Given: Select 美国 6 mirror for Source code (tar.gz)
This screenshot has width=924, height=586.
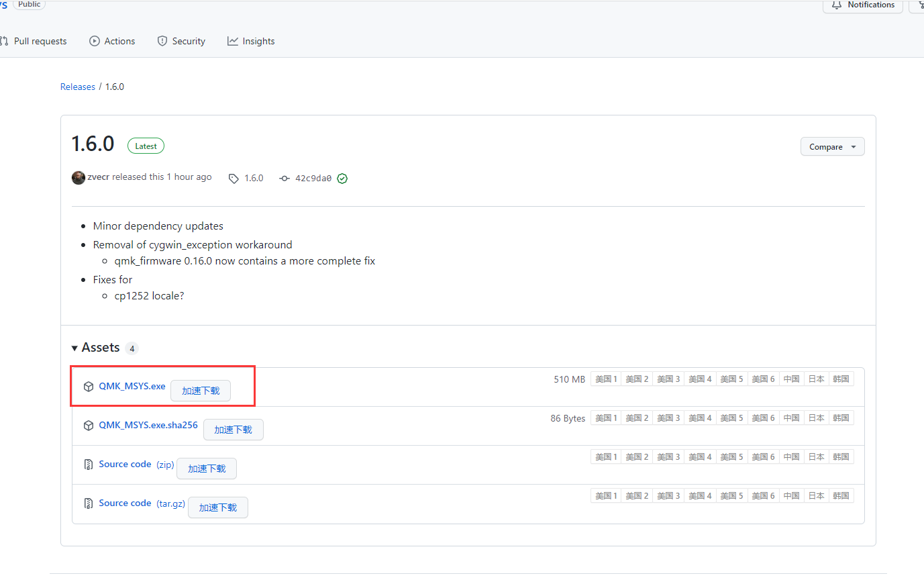Looking at the screenshot, I should (x=763, y=496).
